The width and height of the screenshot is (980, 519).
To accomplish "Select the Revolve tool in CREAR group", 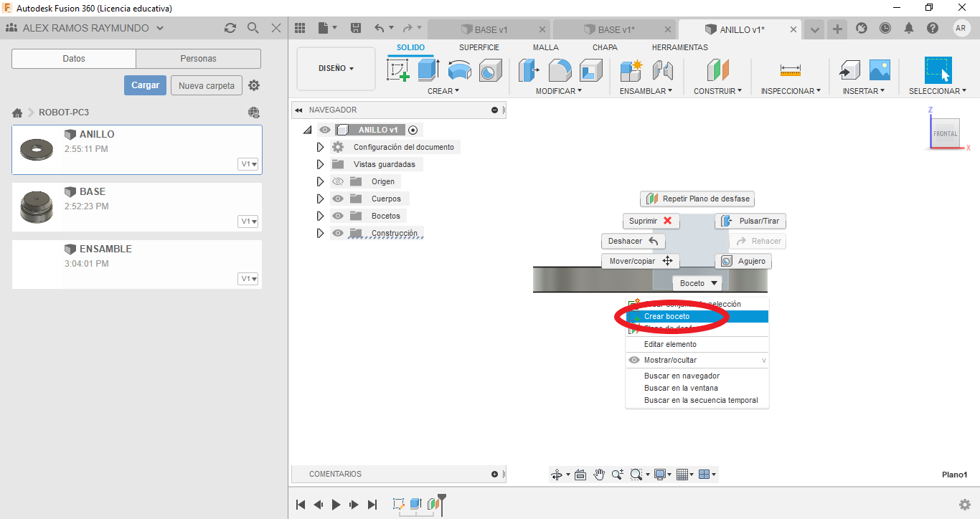I will coord(459,70).
